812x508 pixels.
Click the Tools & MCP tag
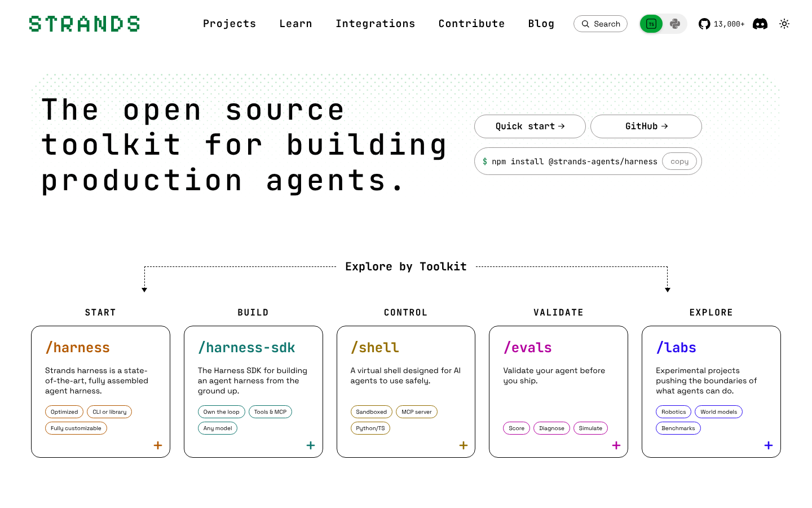pos(270,412)
